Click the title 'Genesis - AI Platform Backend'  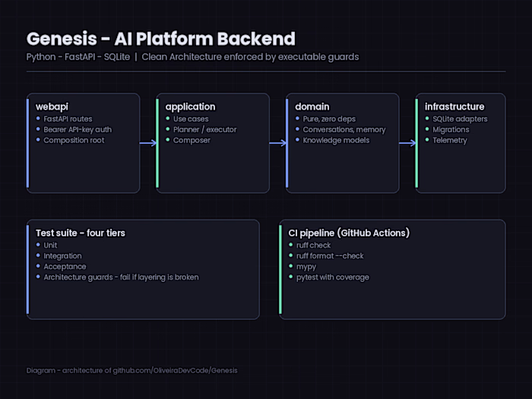pos(161,39)
